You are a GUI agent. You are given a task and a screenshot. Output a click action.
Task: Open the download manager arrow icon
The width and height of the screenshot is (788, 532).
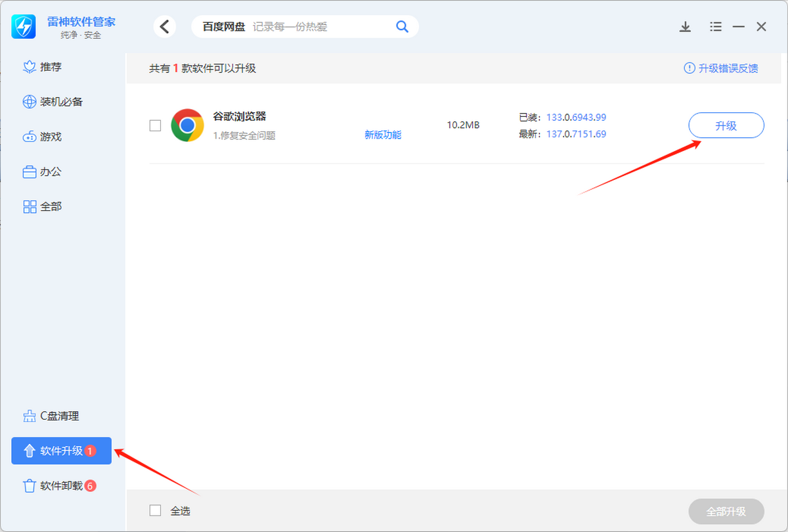click(x=685, y=27)
